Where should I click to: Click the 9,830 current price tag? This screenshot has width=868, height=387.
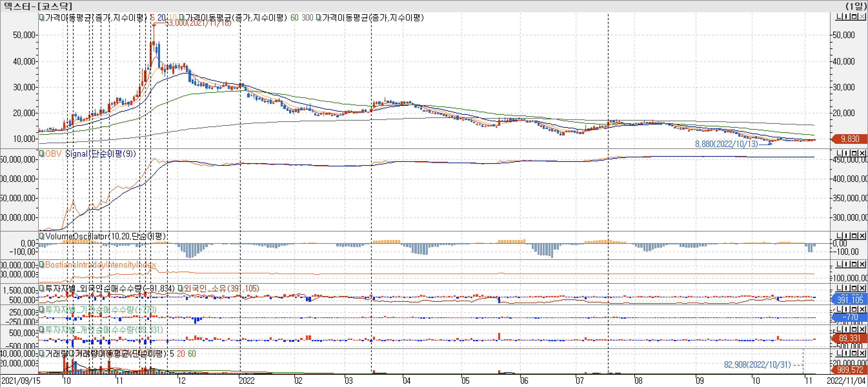850,139
